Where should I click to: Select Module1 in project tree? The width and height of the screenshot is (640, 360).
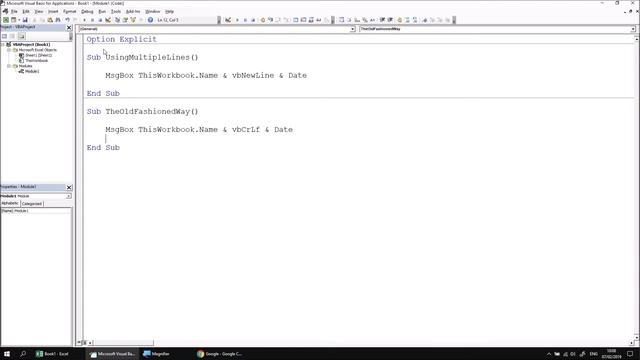coord(32,71)
